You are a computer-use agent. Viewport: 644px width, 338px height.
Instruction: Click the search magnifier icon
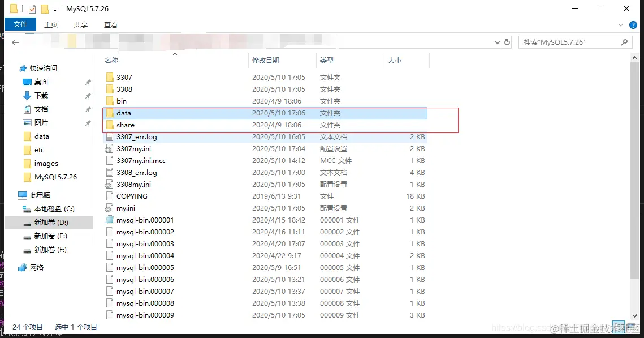pos(624,42)
